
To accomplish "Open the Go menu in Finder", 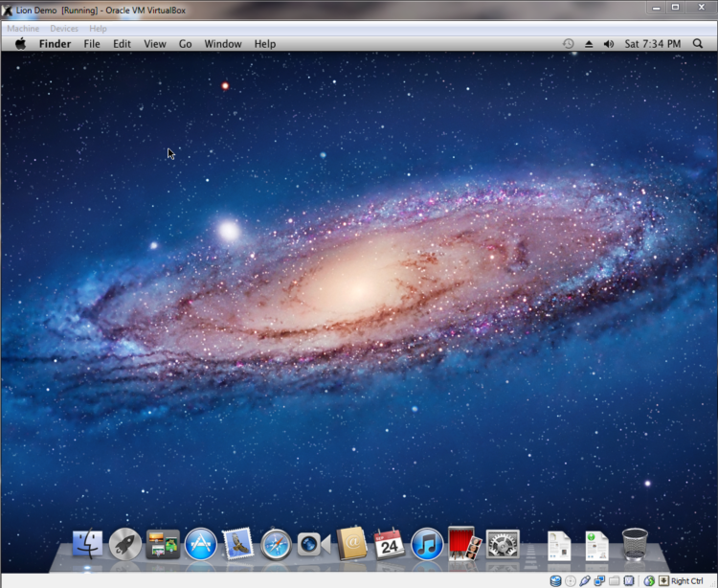I will point(185,44).
